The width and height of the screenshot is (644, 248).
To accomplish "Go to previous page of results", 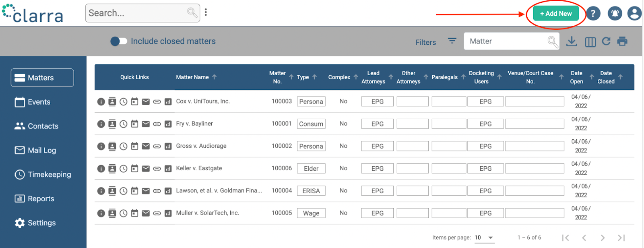I will pos(584,238).
